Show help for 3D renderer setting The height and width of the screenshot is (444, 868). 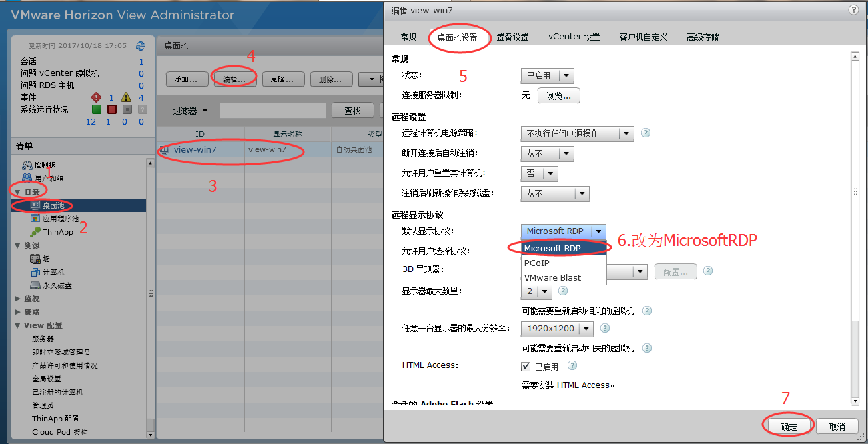point(708,271)
